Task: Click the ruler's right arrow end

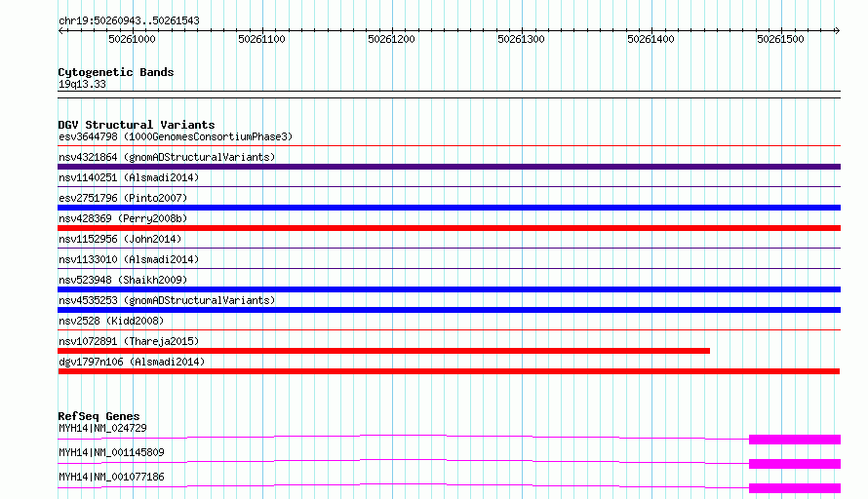Action: click(x=837, y=30)
